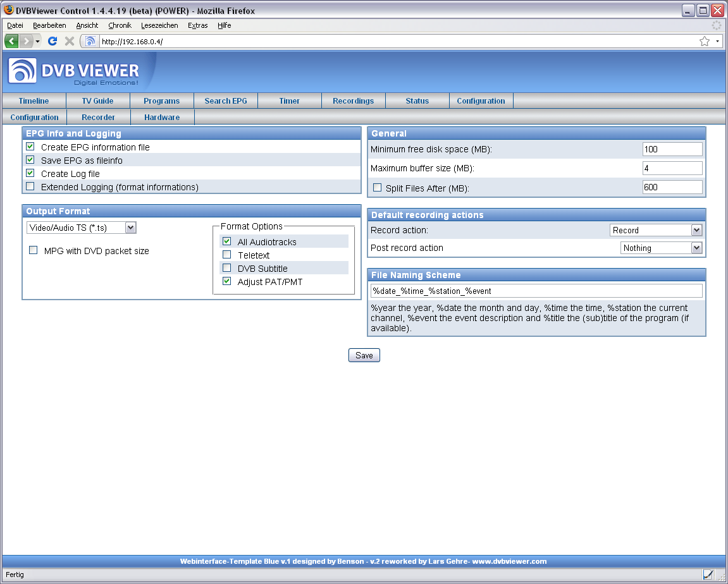Open the history arrow next to forward button
Image resolution: width=728 pixels, height=584 pixels.
pos(37,41)
